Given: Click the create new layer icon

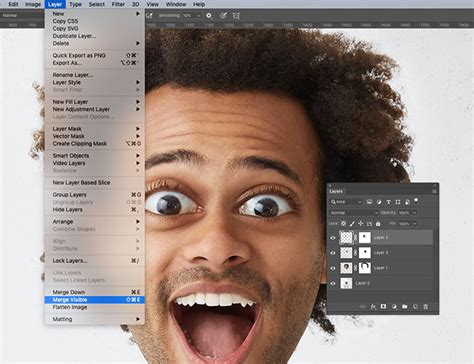Looking at the screenshot, I should [x=415, y=306].
